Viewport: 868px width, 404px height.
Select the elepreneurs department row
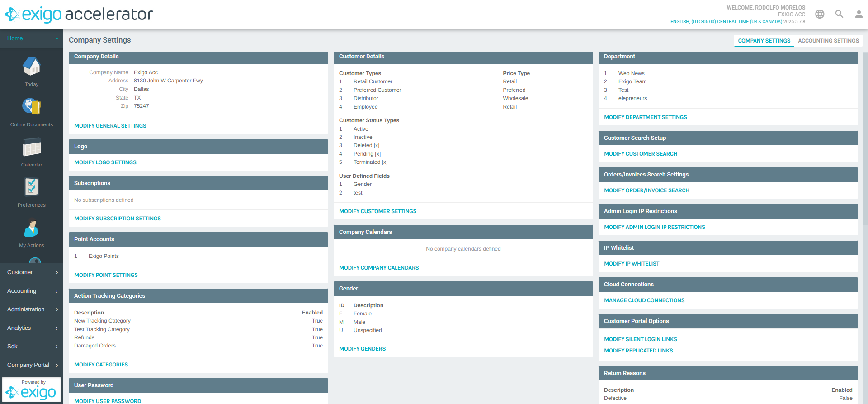(728, 98)
